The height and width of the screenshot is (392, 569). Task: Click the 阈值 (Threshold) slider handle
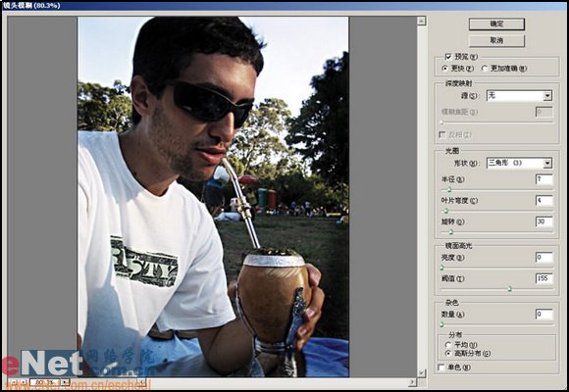pos(509,289)
